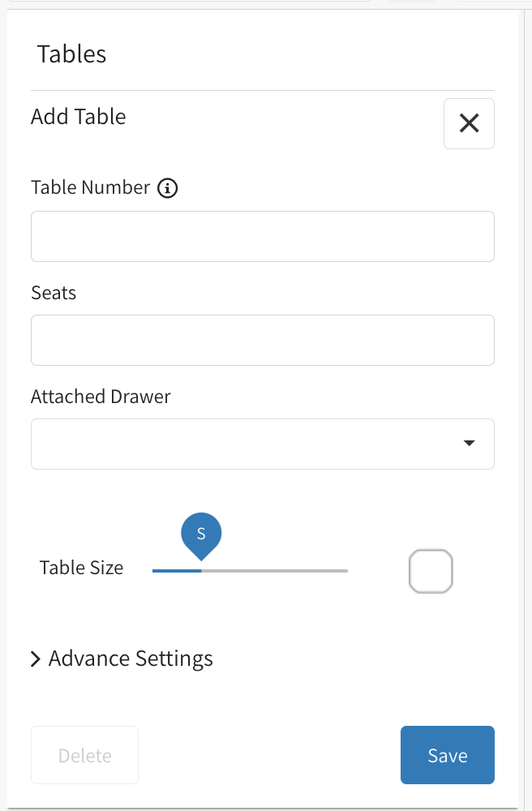Click the Table Number field label
This screenshot has height=811, width=532.
coord(90,188)
